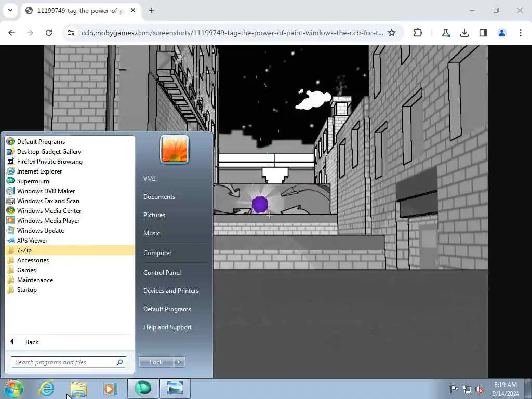Expand the Maintenance folder

[x=70, y=280]
